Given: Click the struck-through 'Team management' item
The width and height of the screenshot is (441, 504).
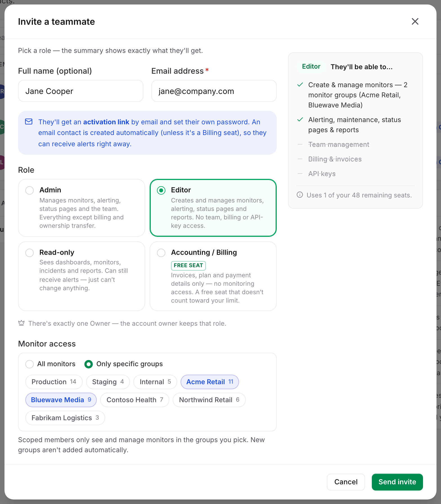Looking at the screenshot, I should click(x=339, y=145).
